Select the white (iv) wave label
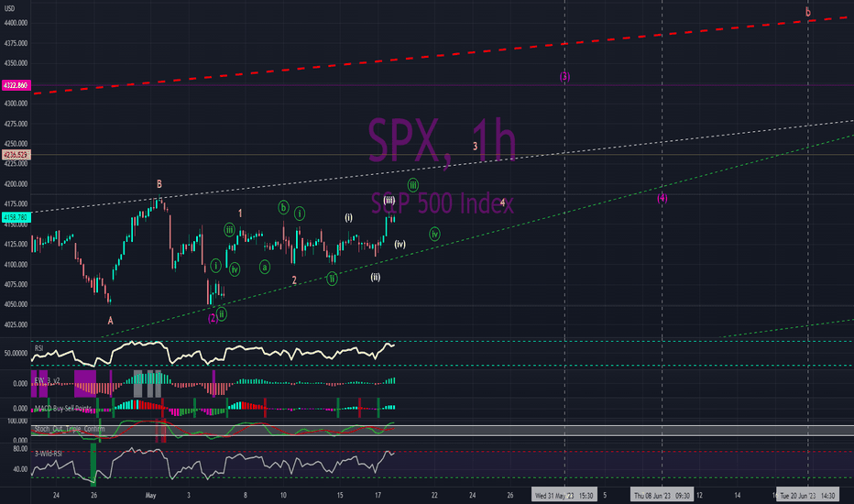Image resolution: width=854 pixels, height=504 pixels. click(x=400, y=244)
